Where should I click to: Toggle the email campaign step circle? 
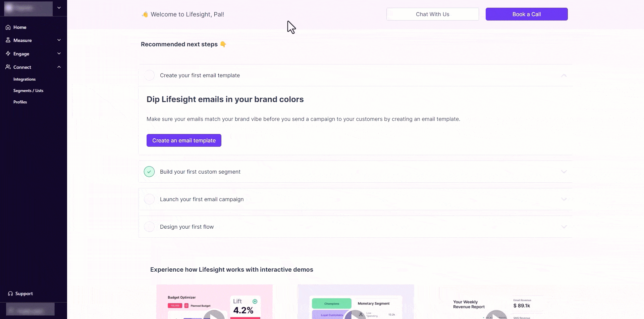pyautogui.click(x=149, y=199)
